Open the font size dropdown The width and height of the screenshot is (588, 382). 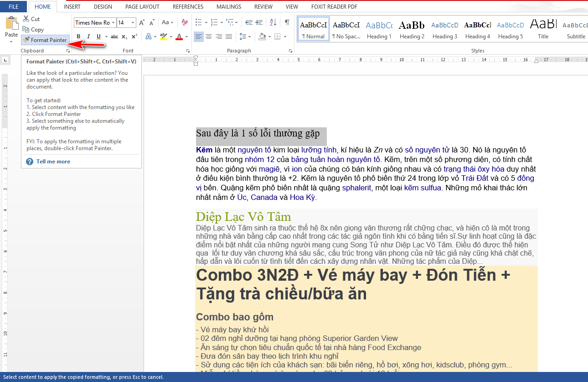[x=133, y=23]
